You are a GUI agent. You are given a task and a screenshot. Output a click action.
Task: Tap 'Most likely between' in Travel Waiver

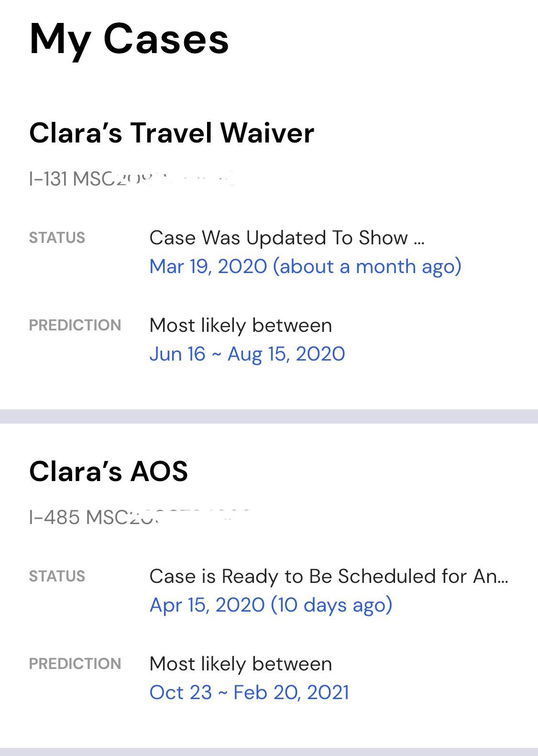point(241,325)
